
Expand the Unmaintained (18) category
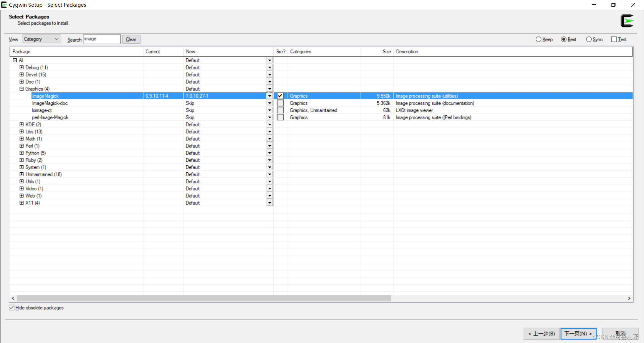pos(21,174)
